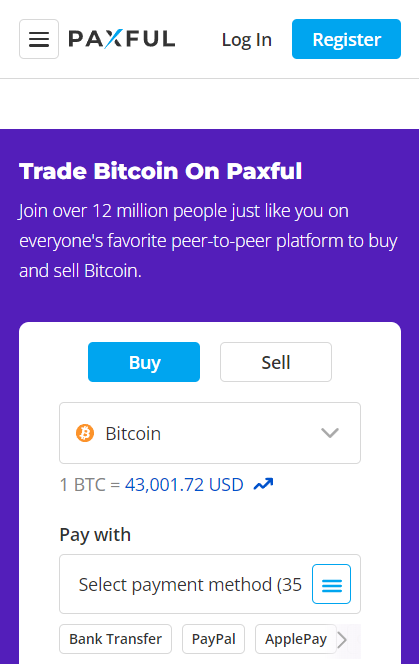Click the Trade Bitcoin On Paxful heading

[161, 172]
